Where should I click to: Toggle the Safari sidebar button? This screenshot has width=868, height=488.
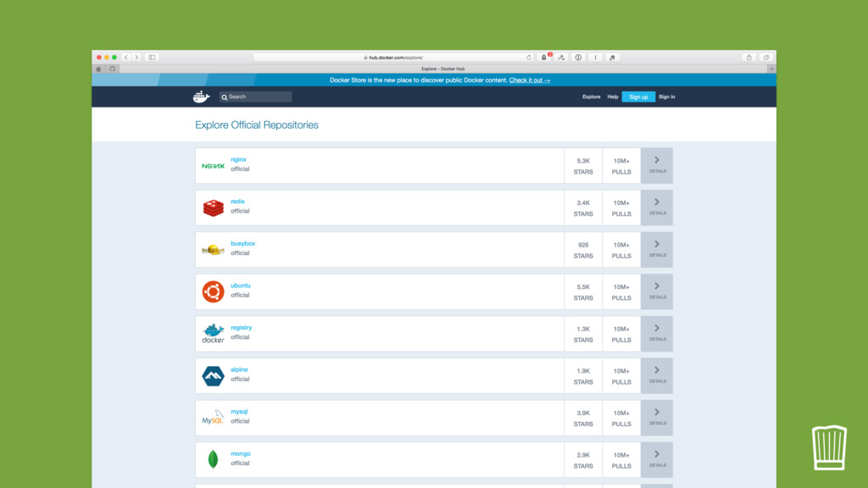[152, 58]
